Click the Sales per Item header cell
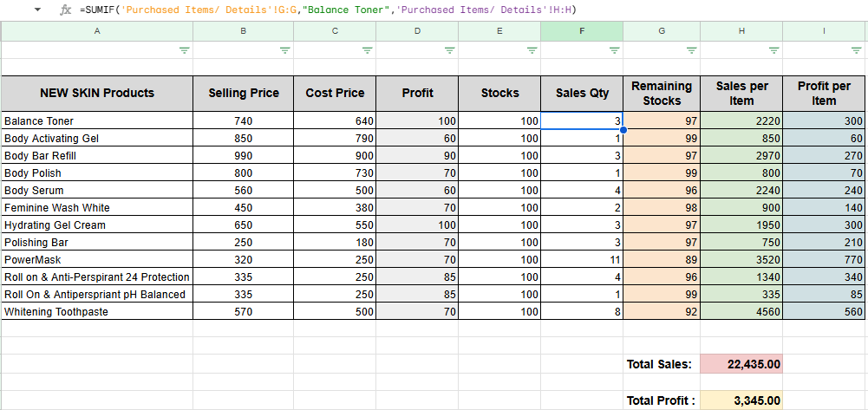The image size is (868, 410). tap(741, 94)
